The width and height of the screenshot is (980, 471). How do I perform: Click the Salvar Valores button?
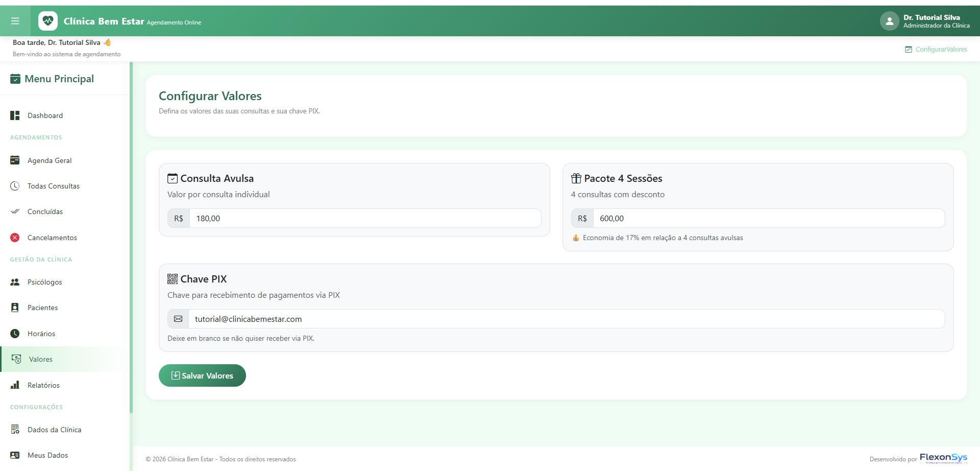coord(202,375)
